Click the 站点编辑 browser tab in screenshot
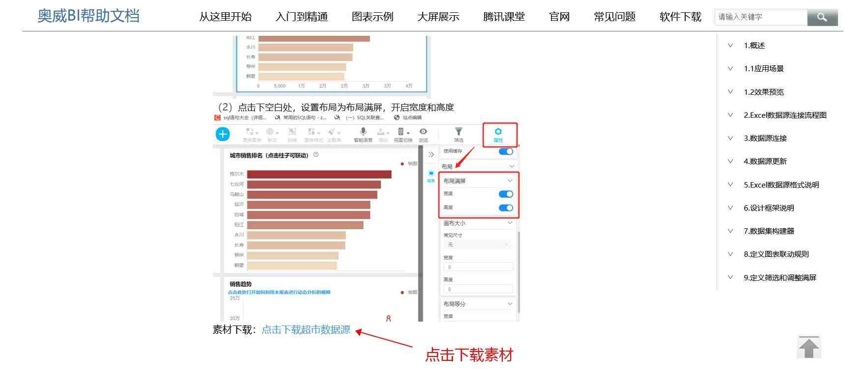This screenshot has width=868, height=382. point(407,118)
